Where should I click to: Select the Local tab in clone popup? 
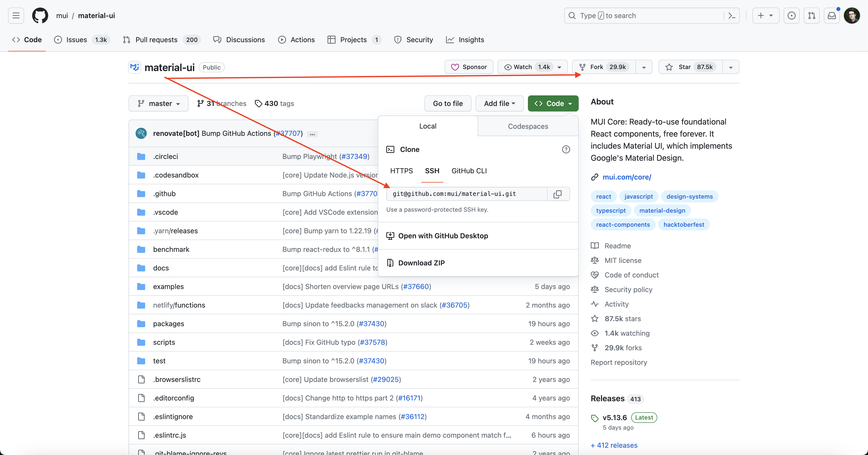pyautogui.click(x=428, y=126)
